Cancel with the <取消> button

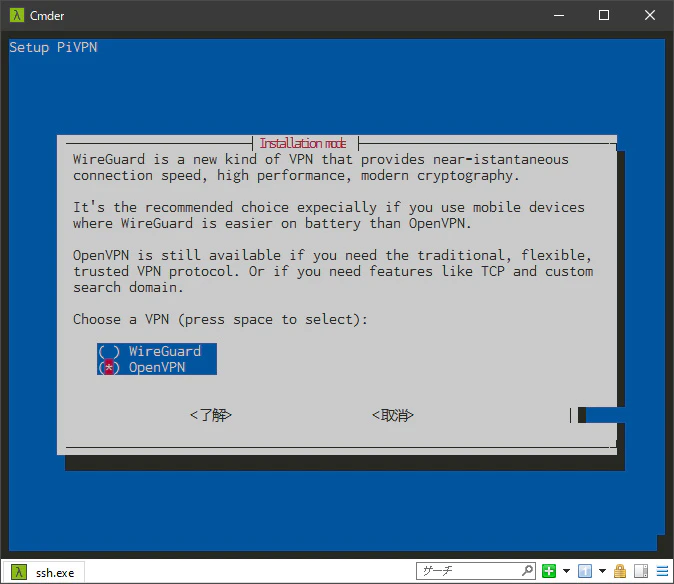(x=392, y=415)
